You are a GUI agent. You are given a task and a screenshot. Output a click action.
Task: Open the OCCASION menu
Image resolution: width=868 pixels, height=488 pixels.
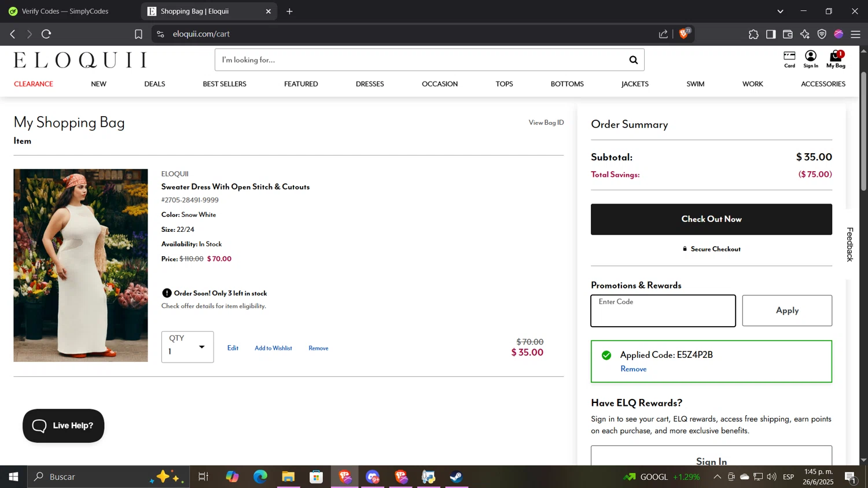tap(440, 84)
